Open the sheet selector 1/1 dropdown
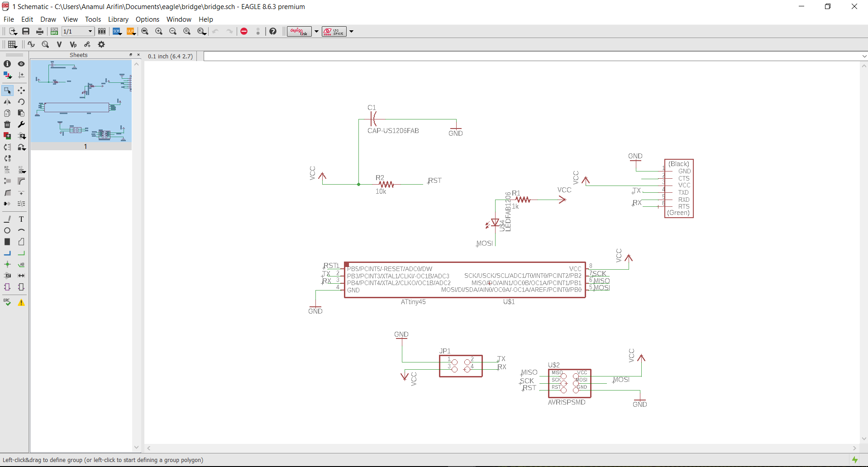The width and height of the screenshot is (868, 467). tap(78, 31)
